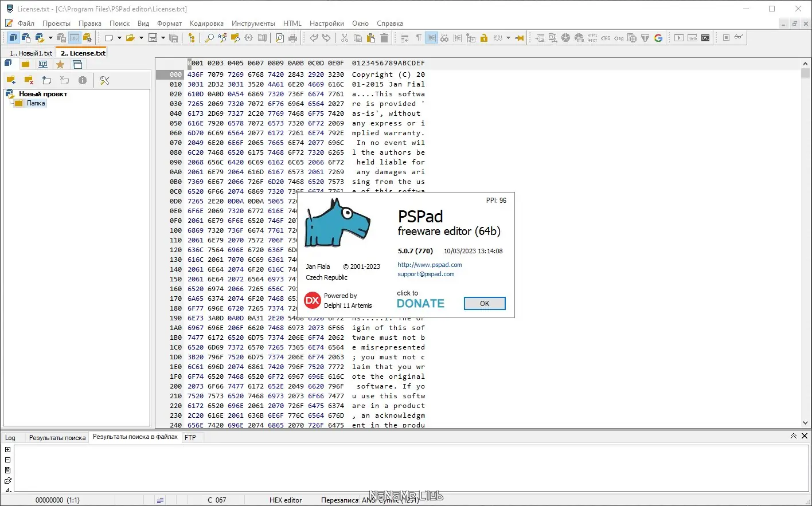Click the Find and replace A-Z icon
This screenshot has height=506, width=812.
222,38
